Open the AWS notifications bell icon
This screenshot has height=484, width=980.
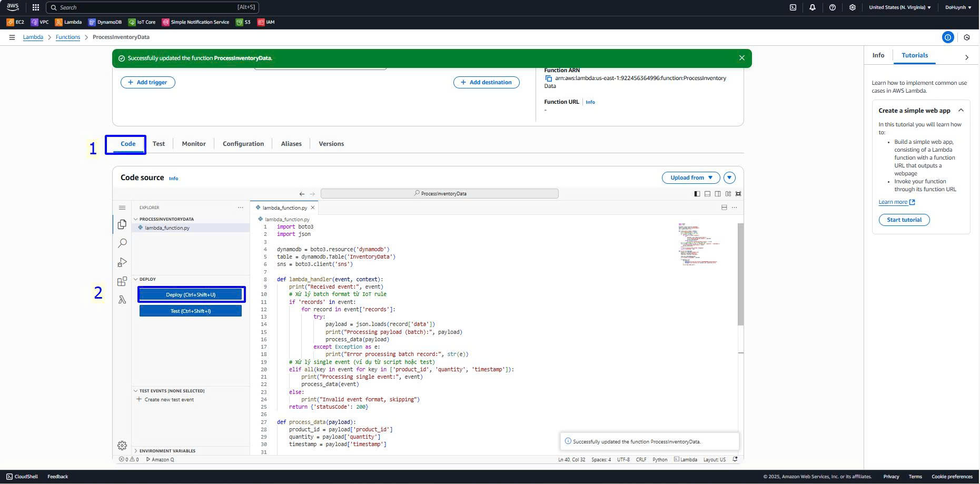click(x=812, y=7)
